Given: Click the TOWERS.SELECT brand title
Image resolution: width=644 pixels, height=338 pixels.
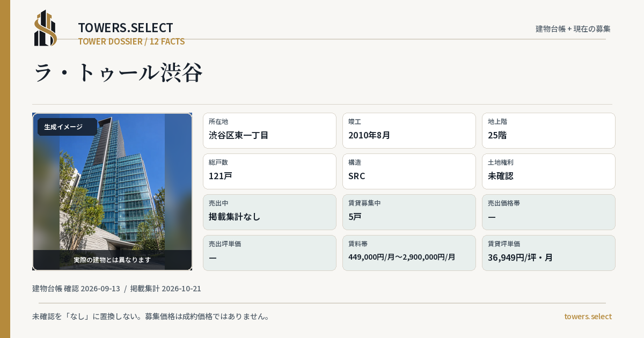Looking at the screenshot, I should 126,28.
